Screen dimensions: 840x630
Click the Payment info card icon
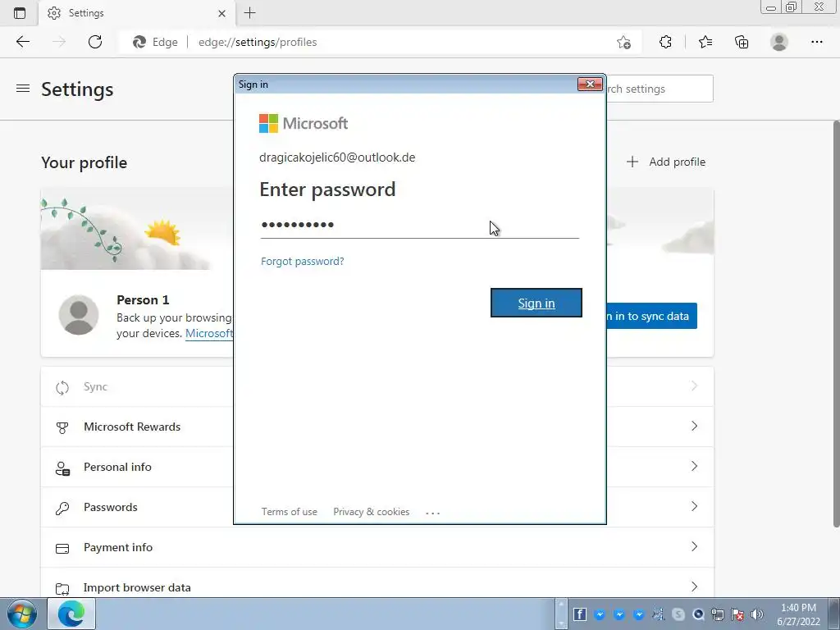[62, 549]
